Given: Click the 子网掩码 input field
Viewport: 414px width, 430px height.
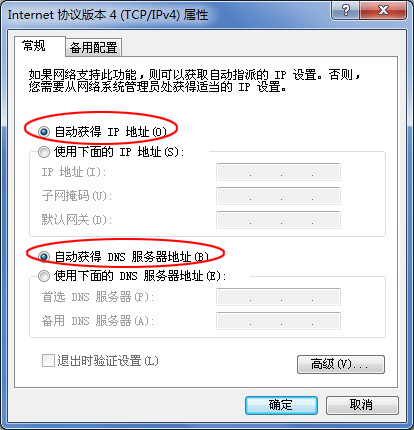Looking at the screenshot, I should point(278,196).
